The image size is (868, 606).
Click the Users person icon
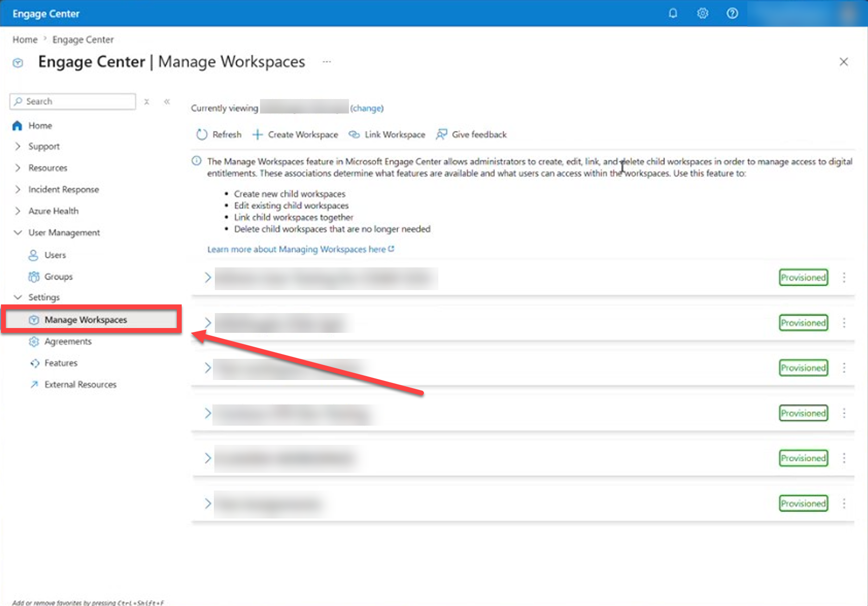click(x=33, y=255)
